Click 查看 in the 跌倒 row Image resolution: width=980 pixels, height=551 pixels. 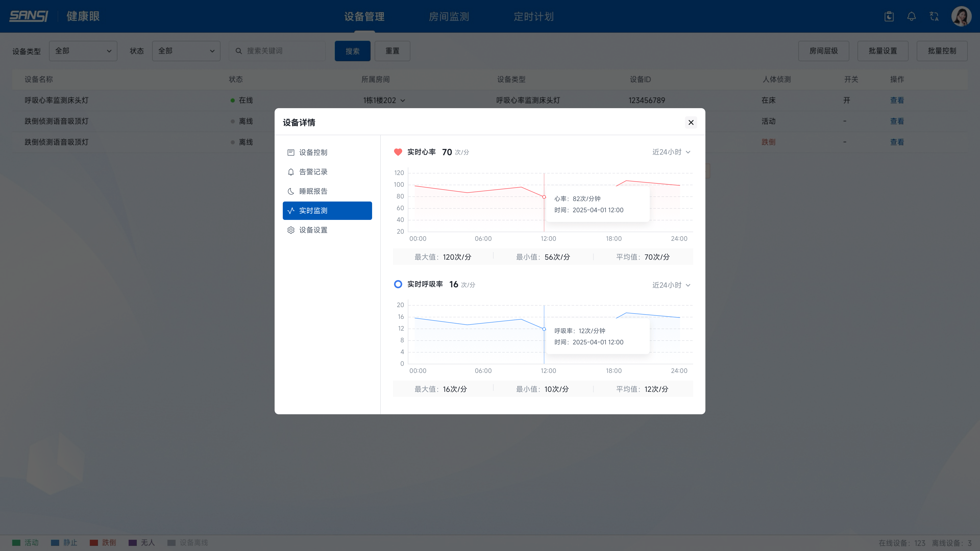click(897, 142)
